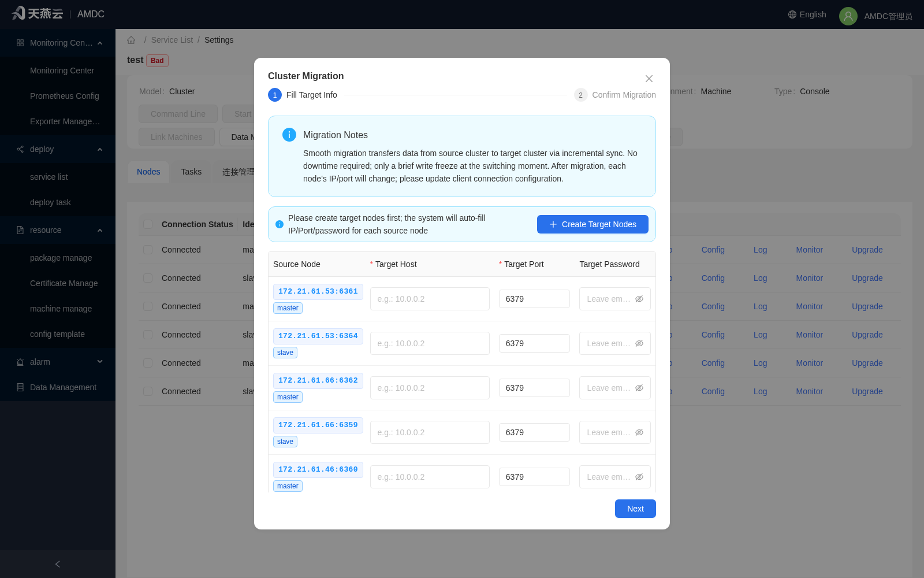Switch to the Nodes tab
The height and width of the screenshot is (578, 924).
148,172
